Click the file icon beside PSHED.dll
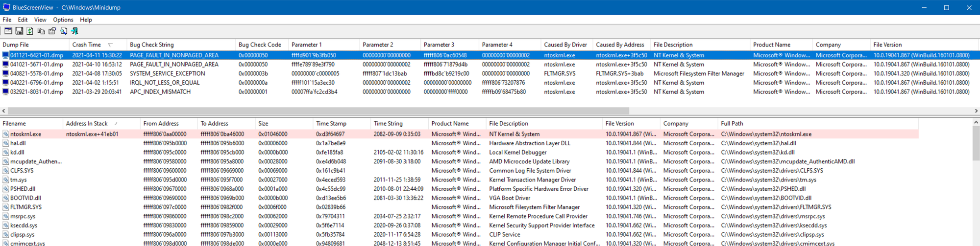Screen dimensions: 980x246 [x=6, y=189]
